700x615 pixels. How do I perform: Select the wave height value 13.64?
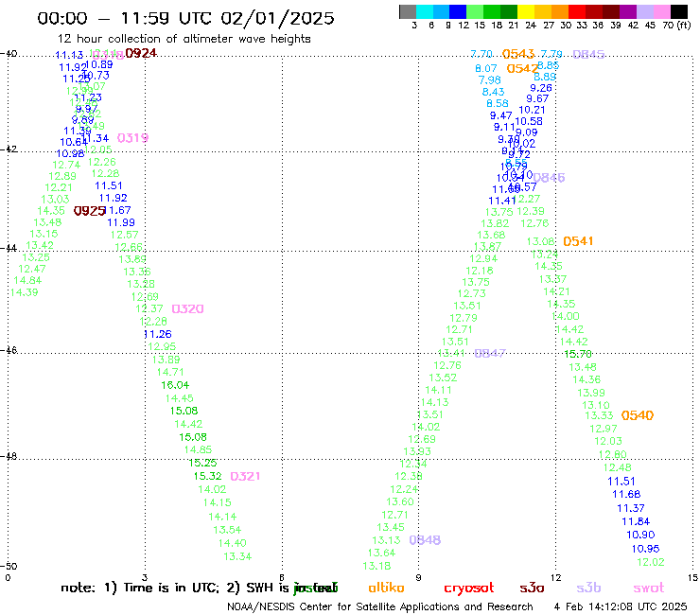[x=382, y=553]
